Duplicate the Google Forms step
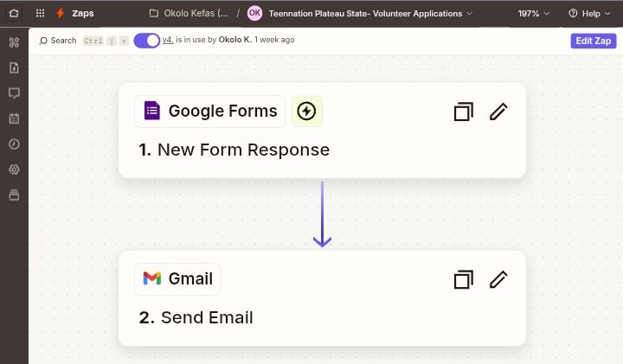 tap(463, 112)
